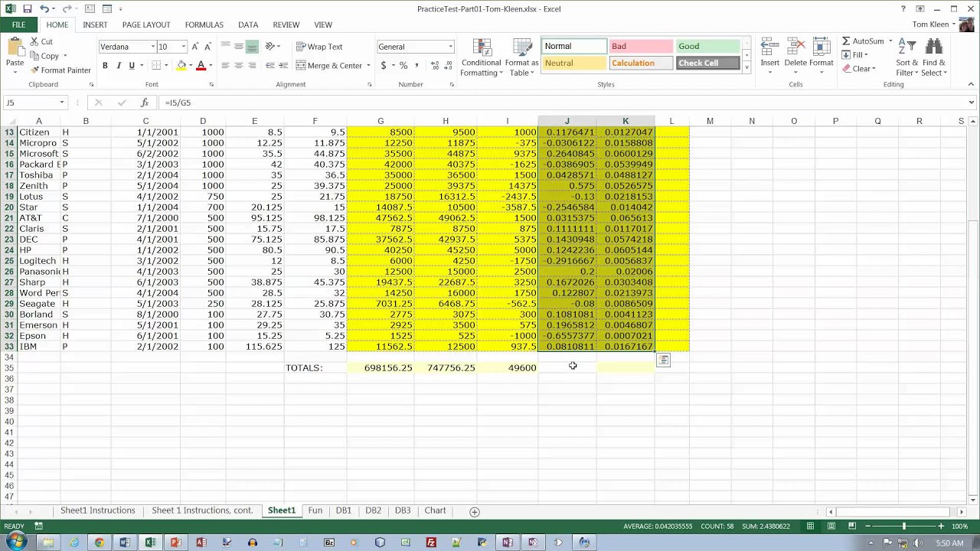Switch to the DATA tab
Viewport: 980px width, 551px height.
click(x=248, y=25)
